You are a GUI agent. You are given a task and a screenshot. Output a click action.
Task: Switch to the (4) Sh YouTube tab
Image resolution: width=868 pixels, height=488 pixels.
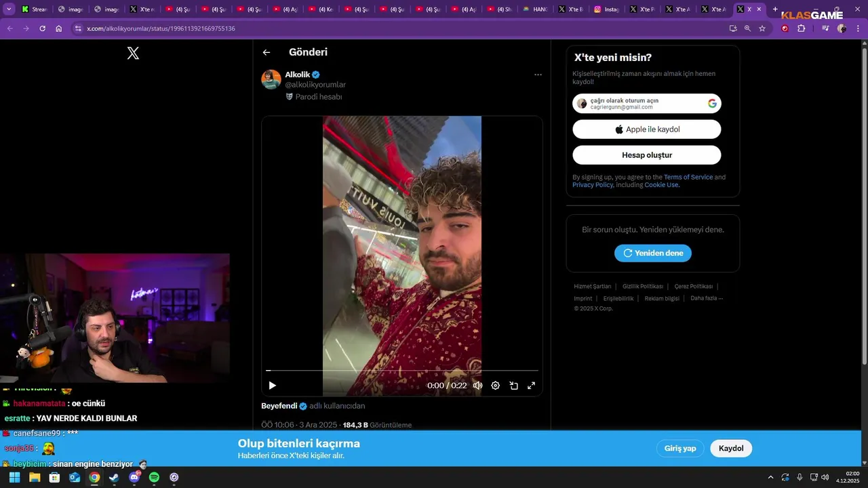[500, 9]
